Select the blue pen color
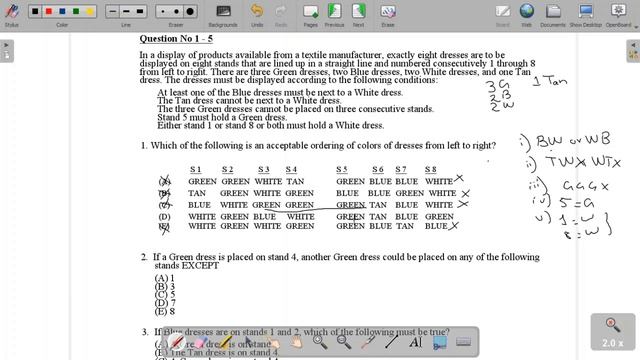The width and height of the screenshot is (640, 360). click(x=62, y=11)
